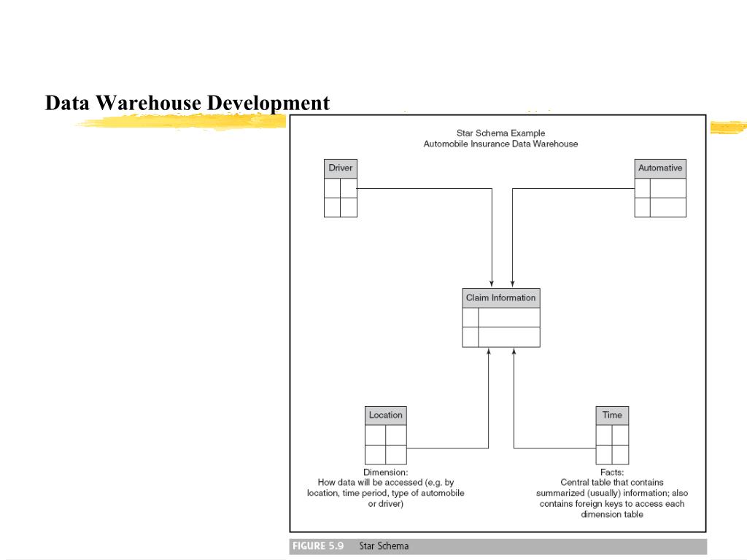This screenshot has width=747, height=560.
Task: Click the Automative table header
Action: click(660, 168)
